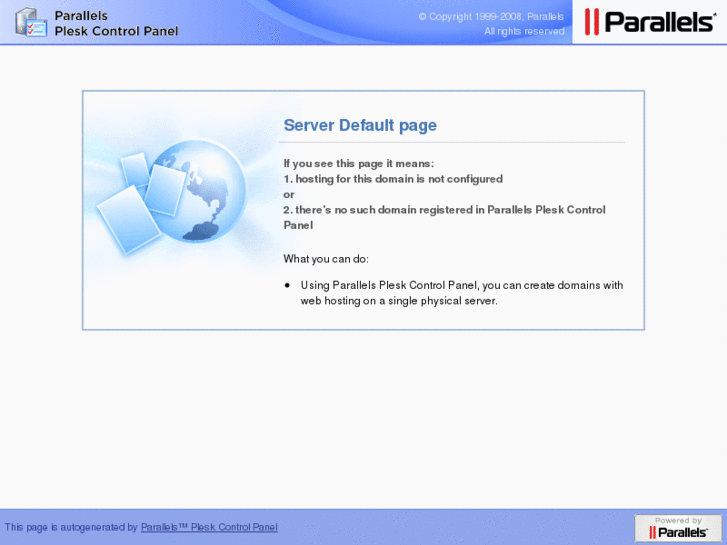The width and height of the screenshot is (727, 545).
Task: Click 'If you see this page it means:'
Action: tap(359, 163)
